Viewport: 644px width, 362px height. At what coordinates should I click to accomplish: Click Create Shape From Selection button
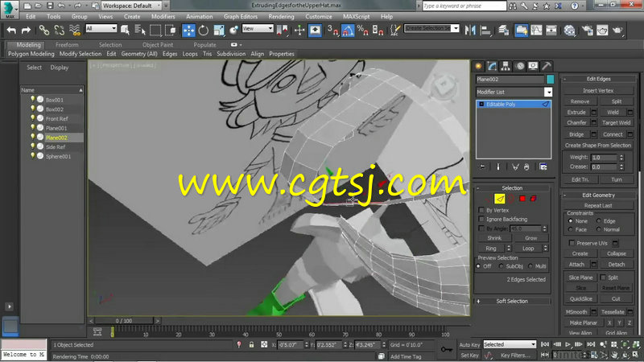[x=598, y=146]
